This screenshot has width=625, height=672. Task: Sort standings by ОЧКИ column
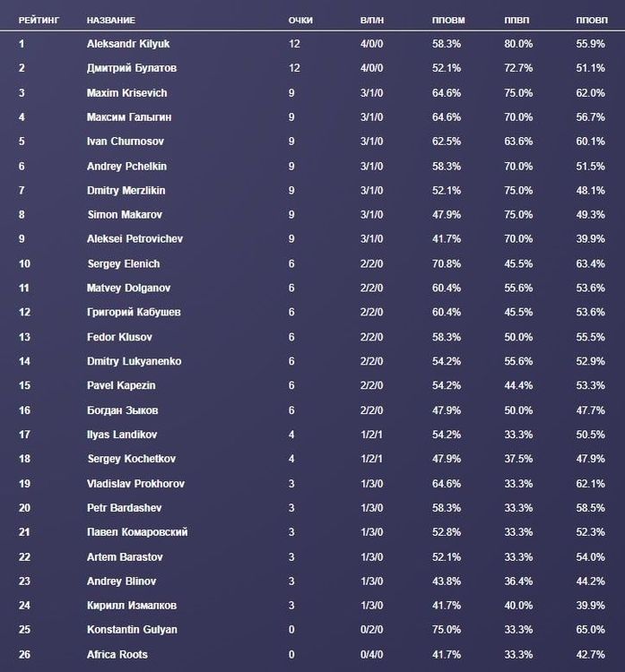pyautogui.click(x=301, y=20)
